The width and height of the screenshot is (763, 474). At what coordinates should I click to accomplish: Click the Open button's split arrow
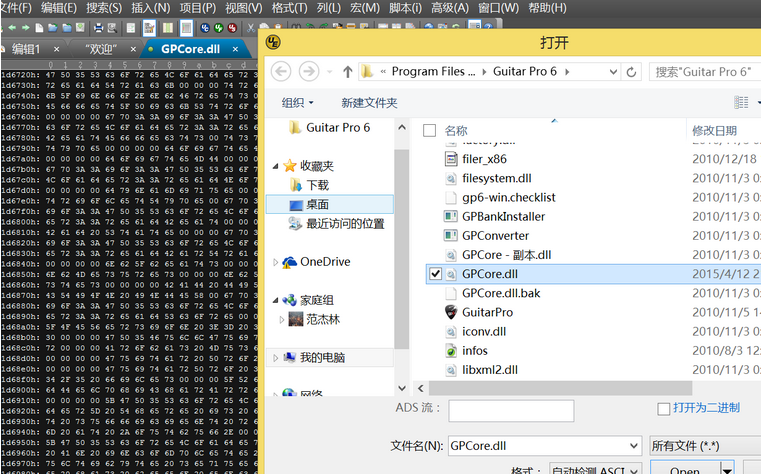[727, 470]
